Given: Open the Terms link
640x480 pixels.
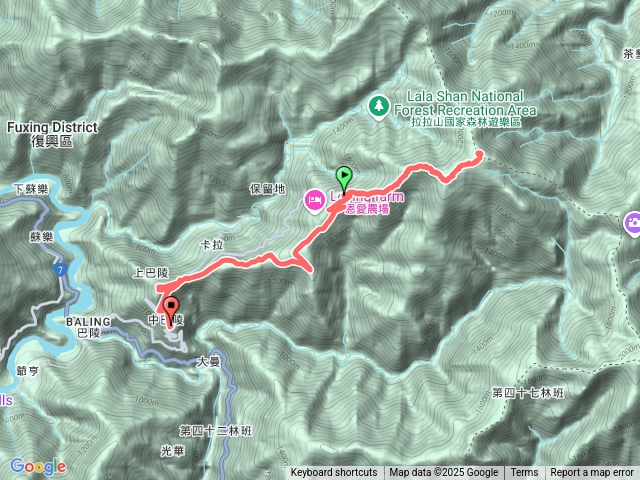Looking at the screenshot, I should (x=524, y=473).
